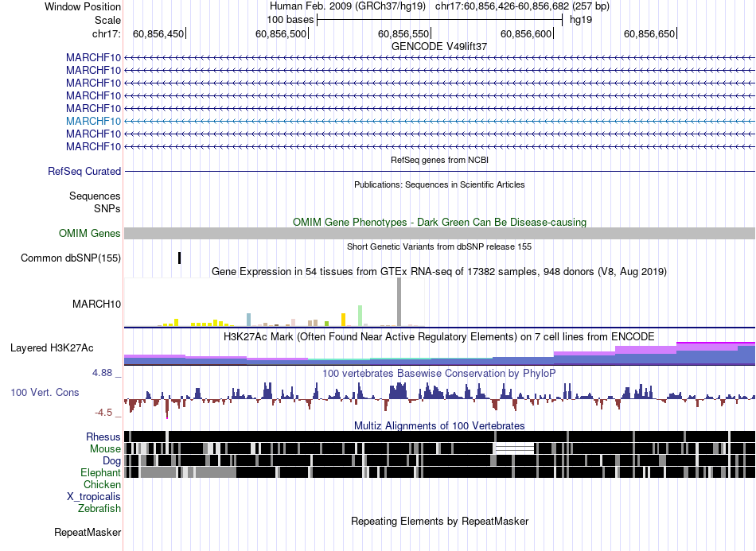Screen dimensions: 756x551
Task: Click the Dog alignment label
Action: pos(111,461)
